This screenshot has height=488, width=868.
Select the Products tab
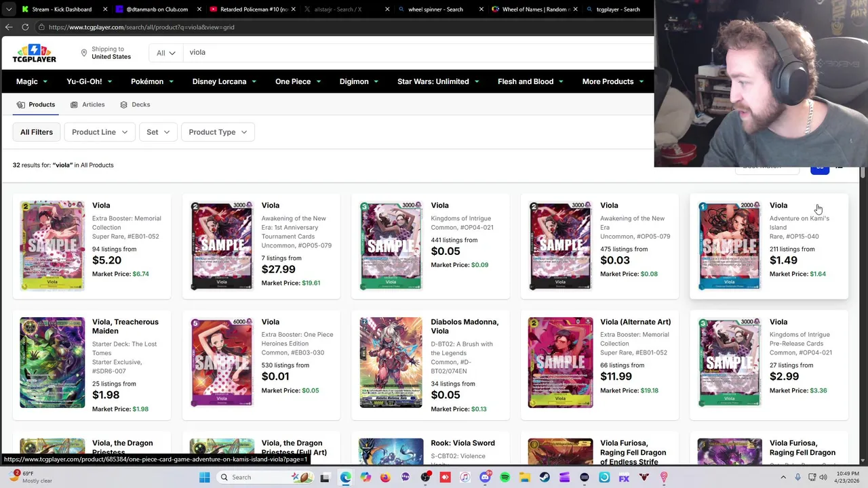pos(36,104)
